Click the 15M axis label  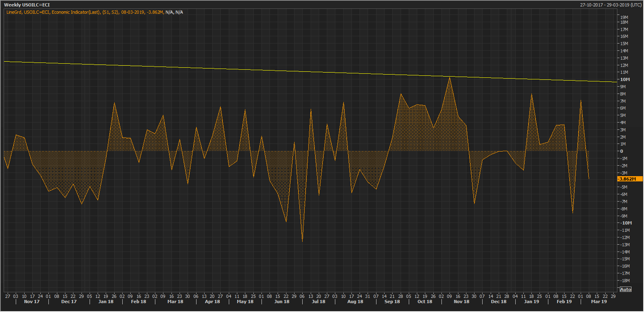click(x=624, y=44)
